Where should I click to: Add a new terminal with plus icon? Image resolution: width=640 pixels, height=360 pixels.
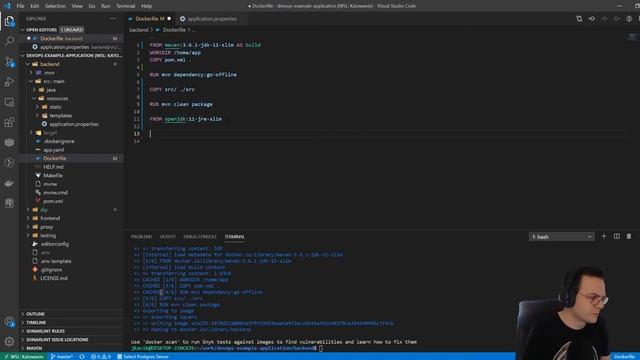click(604, 236)
